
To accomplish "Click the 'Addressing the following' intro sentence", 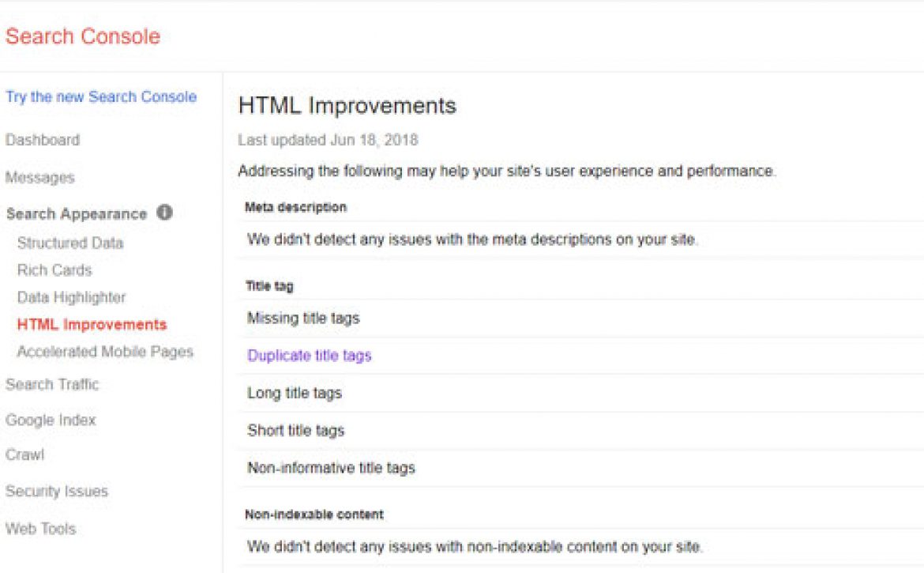I will [507, 171].
